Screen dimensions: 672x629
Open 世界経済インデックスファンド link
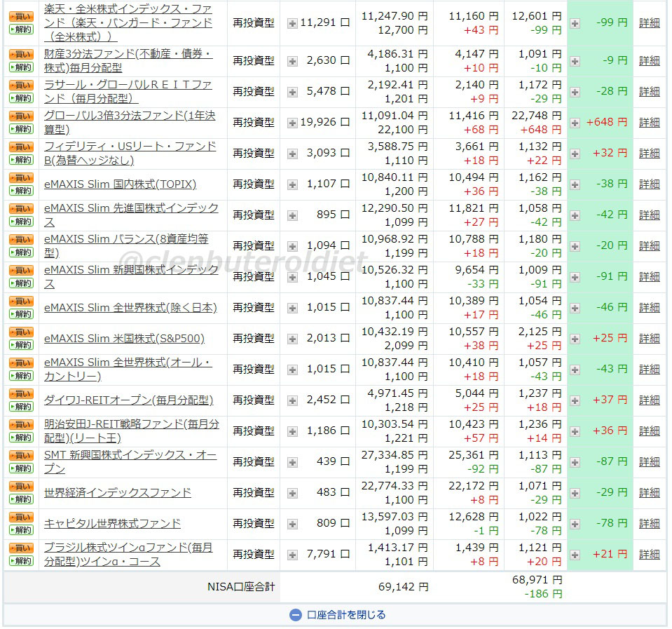coord(118,493)
